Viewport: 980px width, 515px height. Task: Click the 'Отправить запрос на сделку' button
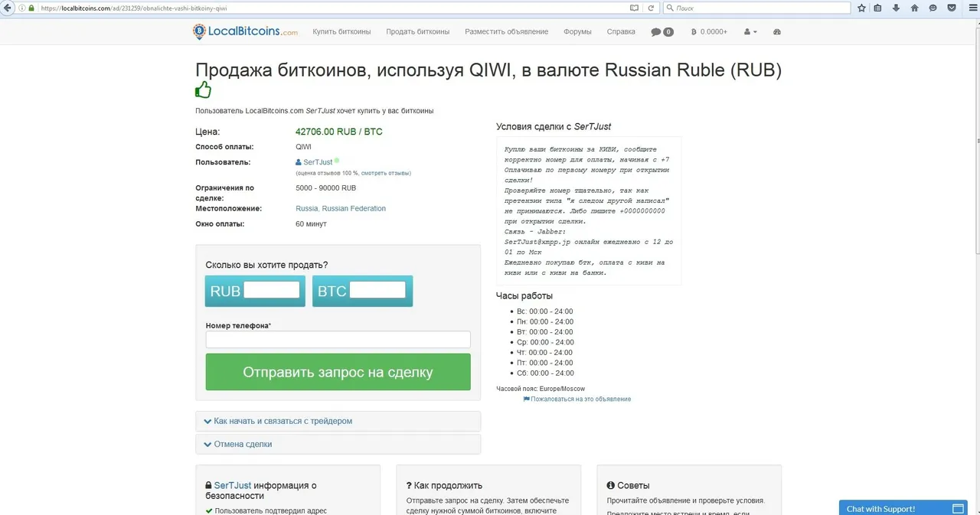point(338,372)
